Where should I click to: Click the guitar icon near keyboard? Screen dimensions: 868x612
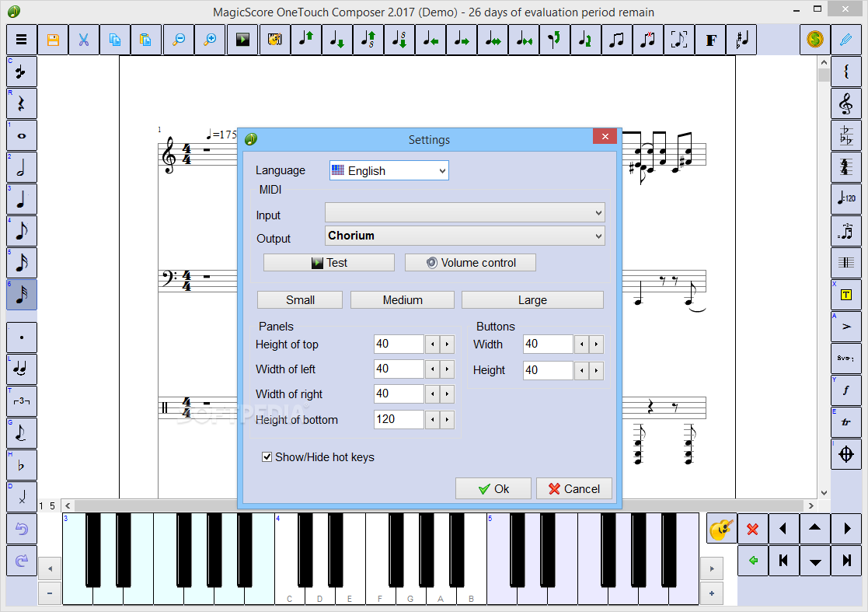[721, 529]
